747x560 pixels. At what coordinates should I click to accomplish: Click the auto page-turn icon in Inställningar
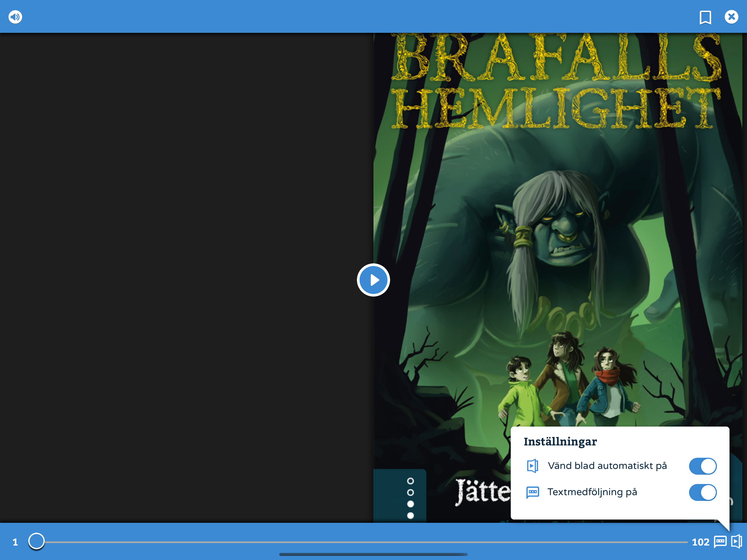533,466
